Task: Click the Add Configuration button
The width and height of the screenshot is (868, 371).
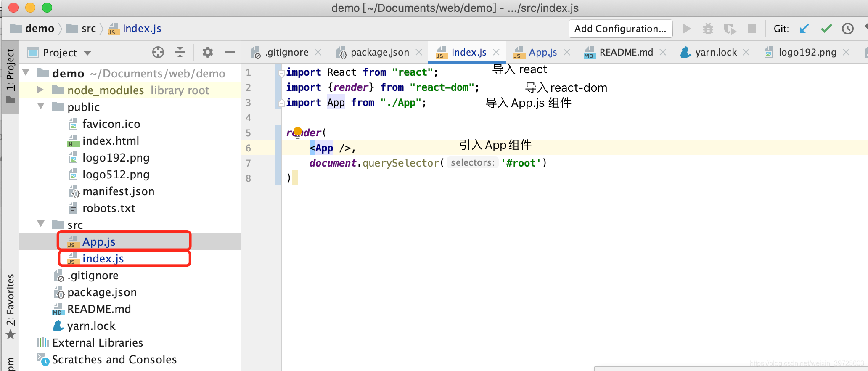Action: coord(620,29)
